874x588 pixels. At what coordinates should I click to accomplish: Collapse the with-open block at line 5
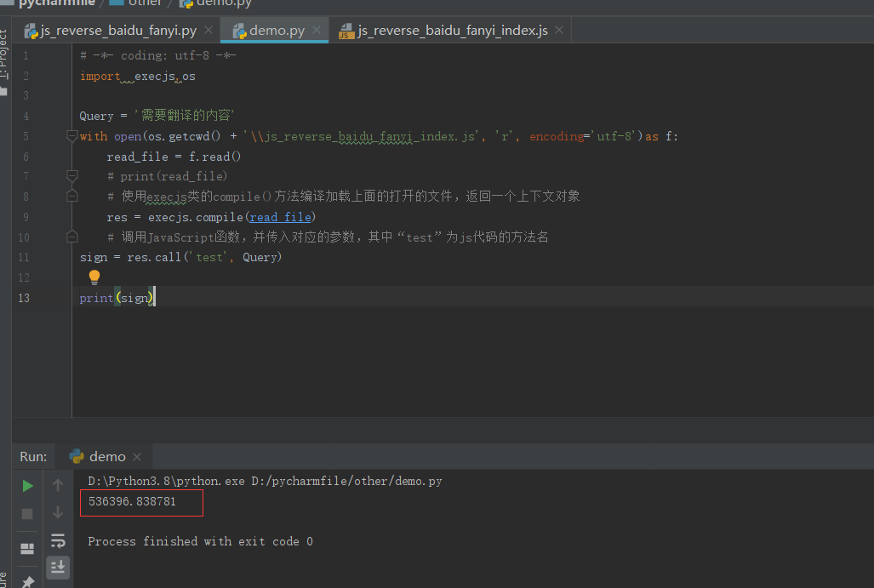(71, 135)
